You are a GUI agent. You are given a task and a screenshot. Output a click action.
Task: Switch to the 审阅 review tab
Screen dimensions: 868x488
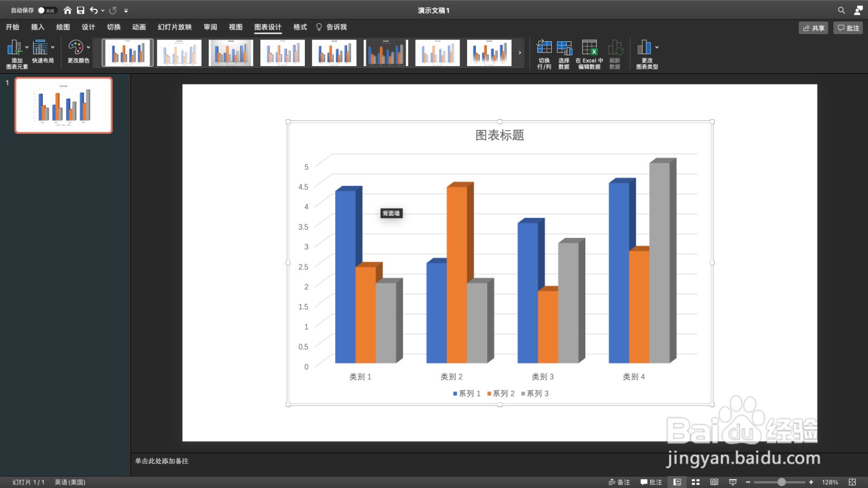[x=210, y=27]
